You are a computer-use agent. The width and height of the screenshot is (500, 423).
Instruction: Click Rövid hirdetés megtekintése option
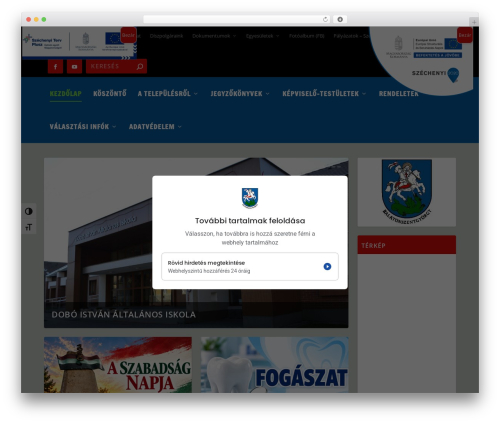pyautogui.click(x=250, y=266)
